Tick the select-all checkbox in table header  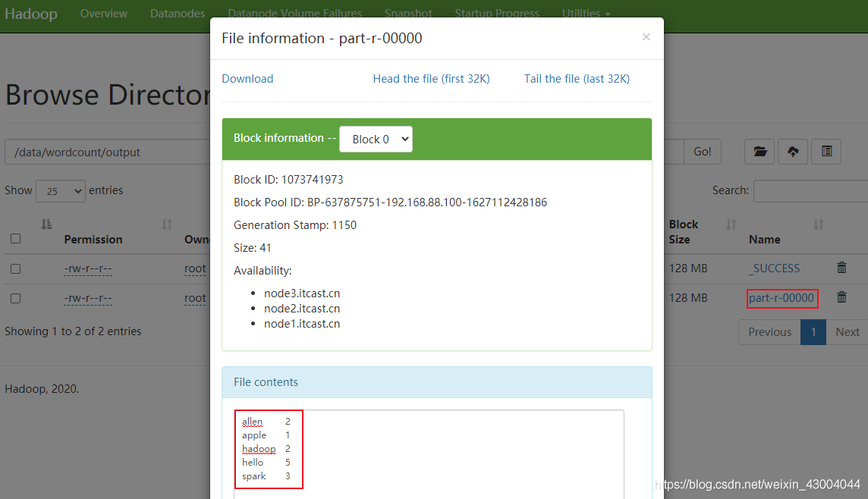click(15, 238)
